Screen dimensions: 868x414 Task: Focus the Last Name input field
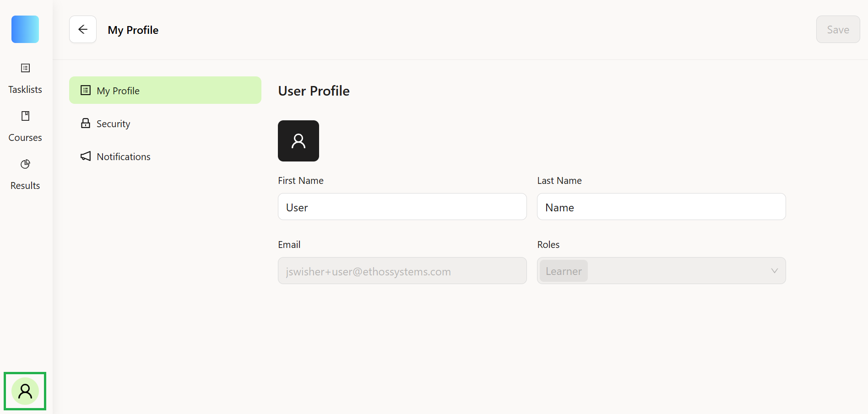pos(662,207)
